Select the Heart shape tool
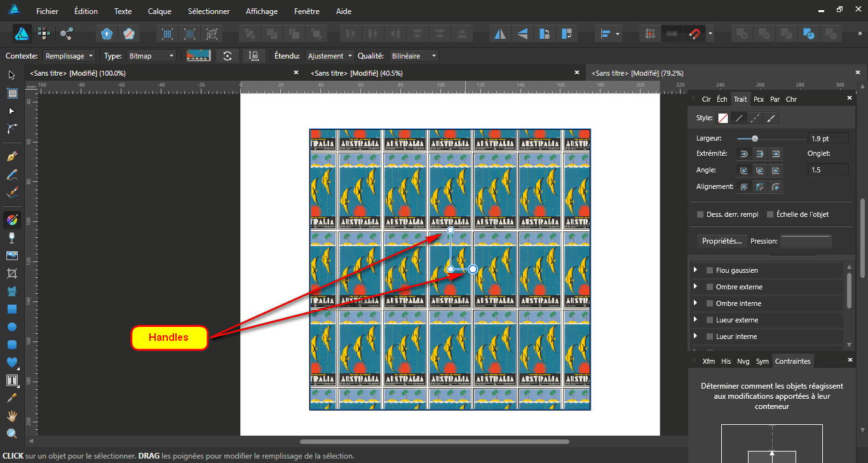Screen dimensions: 868x463 11,363
